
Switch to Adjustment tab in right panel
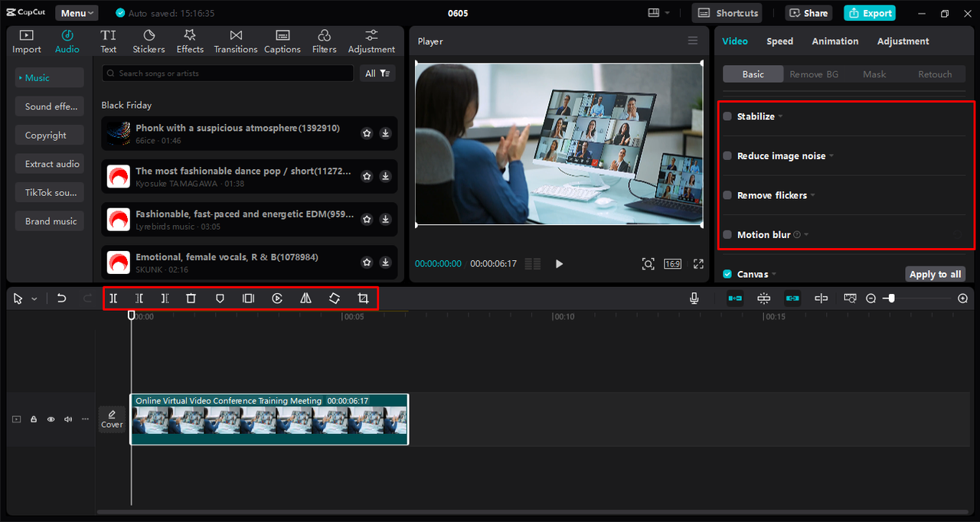coord(903,41)
